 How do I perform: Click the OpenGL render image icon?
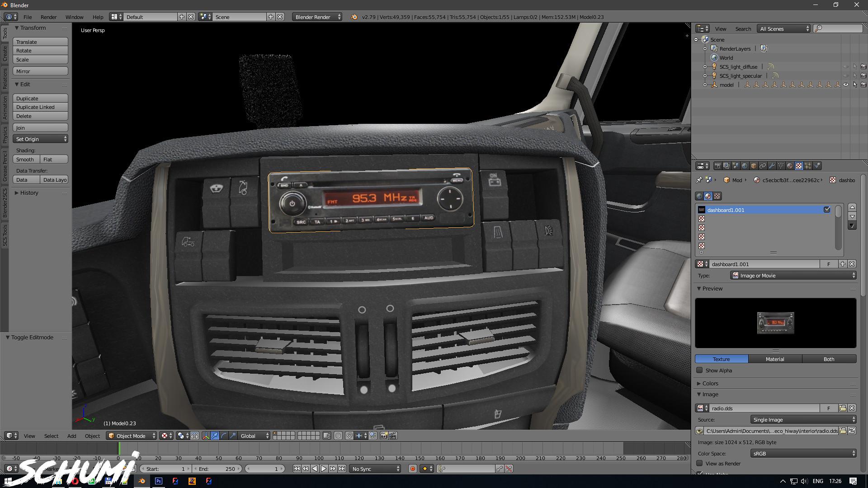[x=384, y=436]
